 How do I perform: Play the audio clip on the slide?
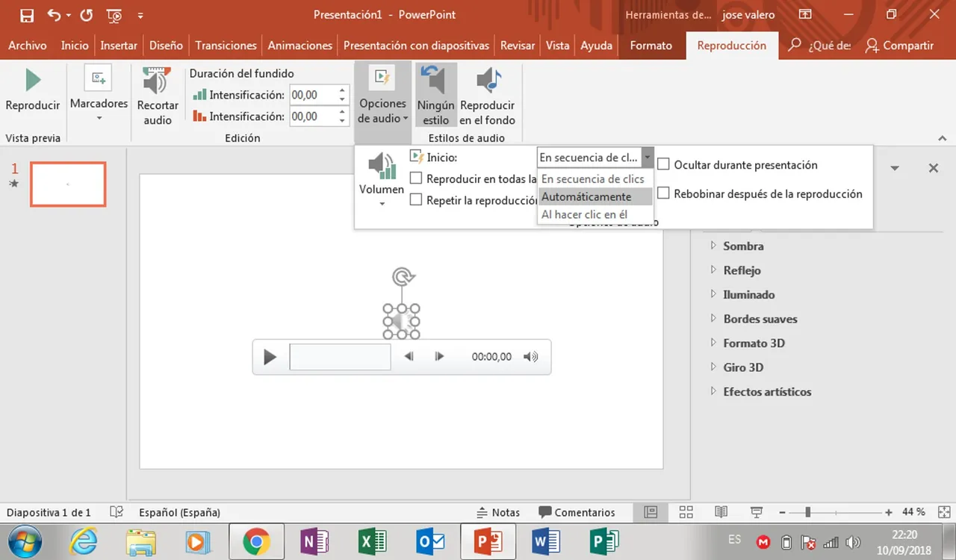pyautogui.click(x=270, y=357)
